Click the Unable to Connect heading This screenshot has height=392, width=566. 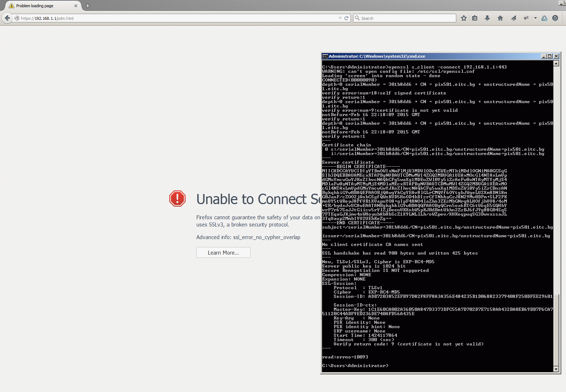point(258,199)
